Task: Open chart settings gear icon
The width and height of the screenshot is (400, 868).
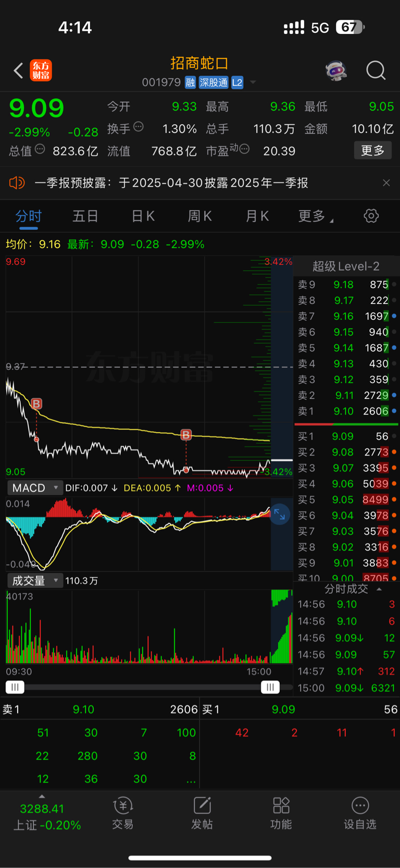Action: (x=371, y=215)
